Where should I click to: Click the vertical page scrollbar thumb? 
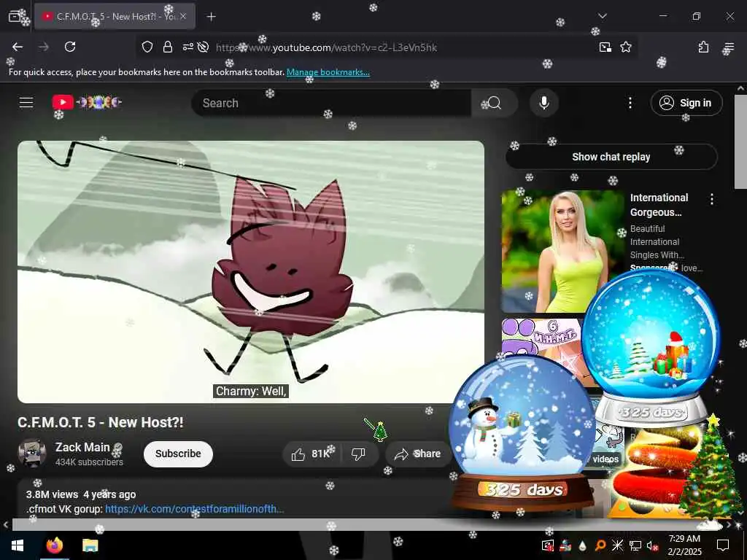click(741, 141)
